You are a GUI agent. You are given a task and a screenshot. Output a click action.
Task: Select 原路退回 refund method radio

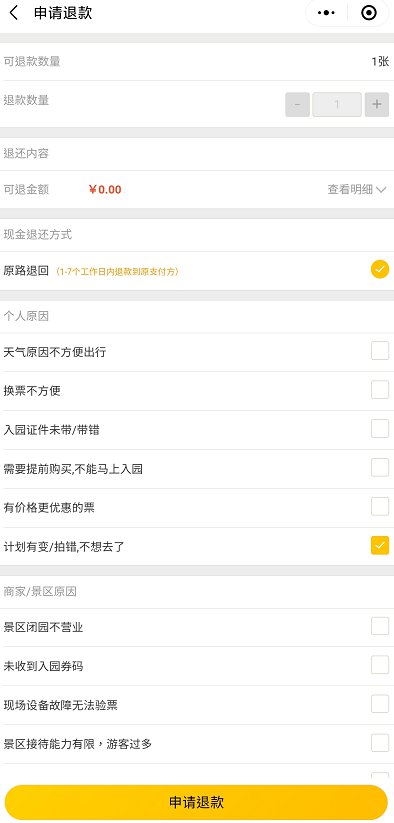tap(380, 270)
